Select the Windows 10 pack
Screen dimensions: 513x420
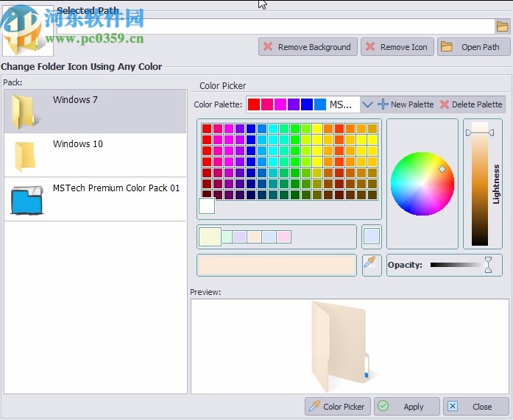(x=95, y=155)
